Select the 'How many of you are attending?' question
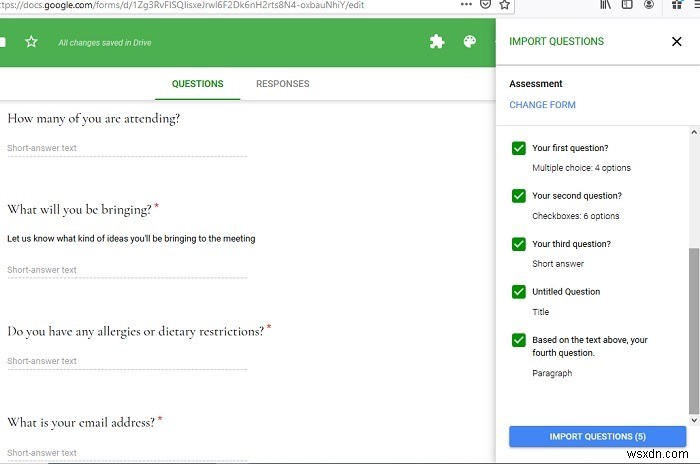 (x=94, y=119)
